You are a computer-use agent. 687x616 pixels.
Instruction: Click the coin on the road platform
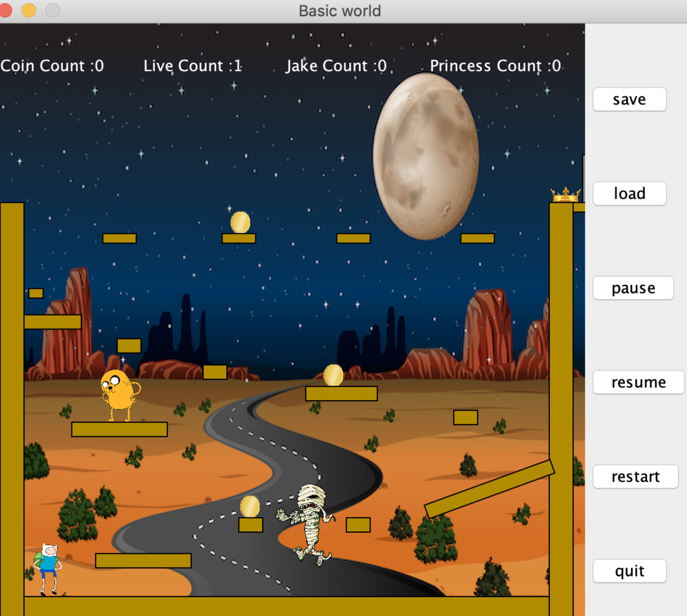pyautogui.click(x=333, y=375)
